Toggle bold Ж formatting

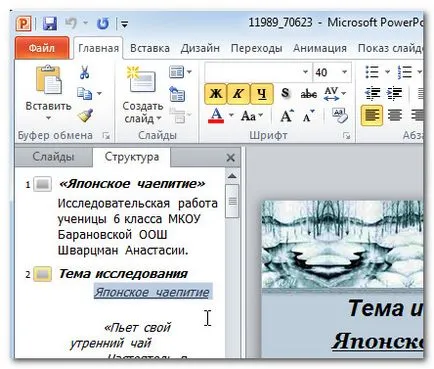click(216, 94)
